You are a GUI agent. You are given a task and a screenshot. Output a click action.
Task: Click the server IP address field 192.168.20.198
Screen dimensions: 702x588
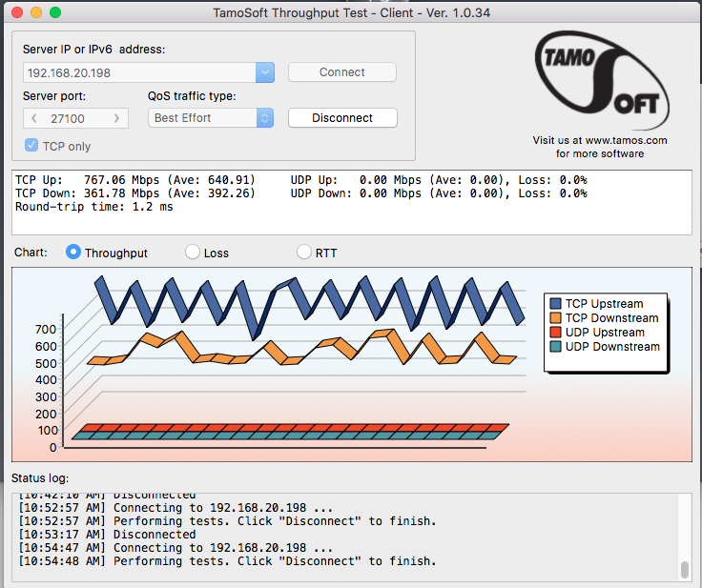139,72
